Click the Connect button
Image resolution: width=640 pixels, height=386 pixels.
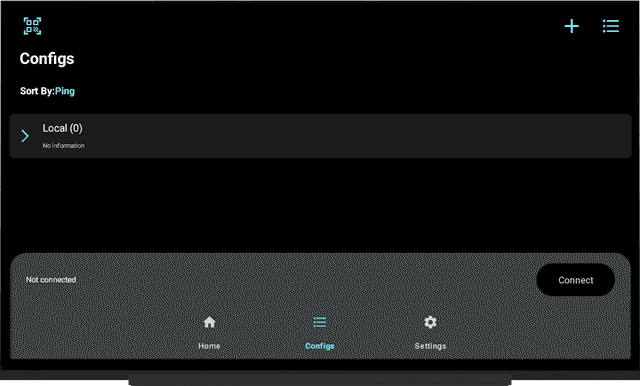pyautogui.click(x=576, y=280)
